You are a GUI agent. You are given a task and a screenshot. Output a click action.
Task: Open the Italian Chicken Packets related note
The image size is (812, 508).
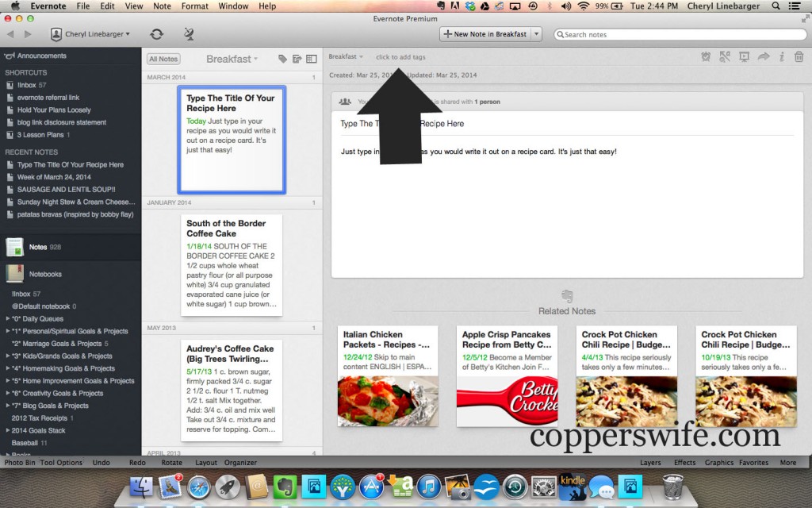pyautogui.click(x=388, y=375)
